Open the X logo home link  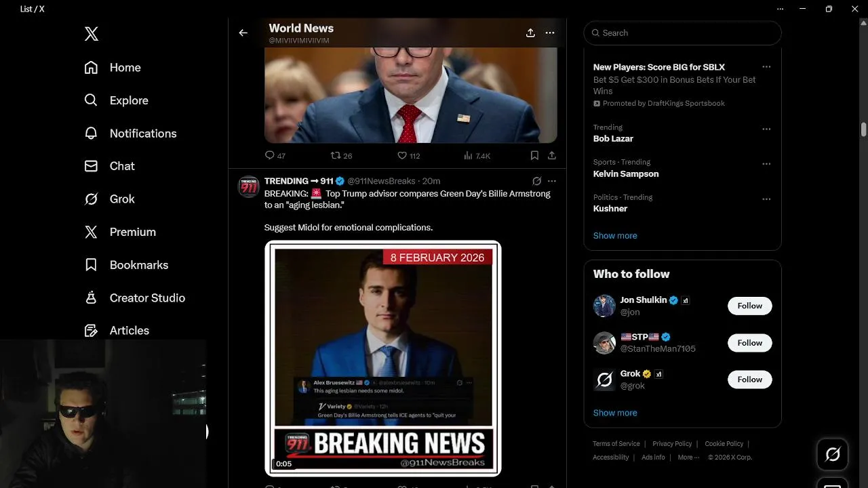click(92, 34)
